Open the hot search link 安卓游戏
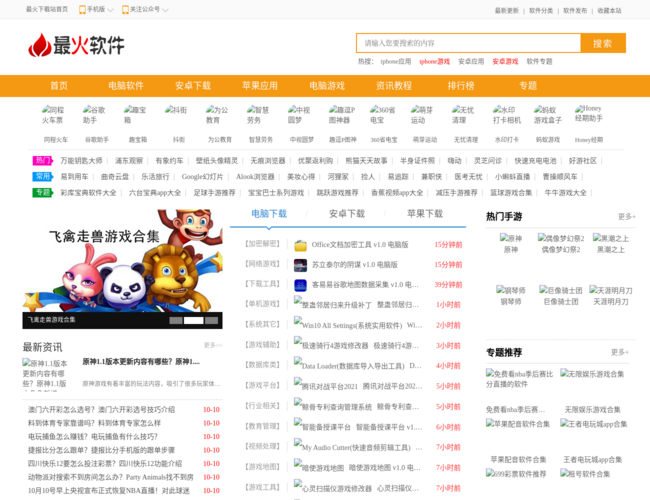Image resolution: width=650 pixels, height=500 pixels. pyautogui.click(x=505, y=61)
